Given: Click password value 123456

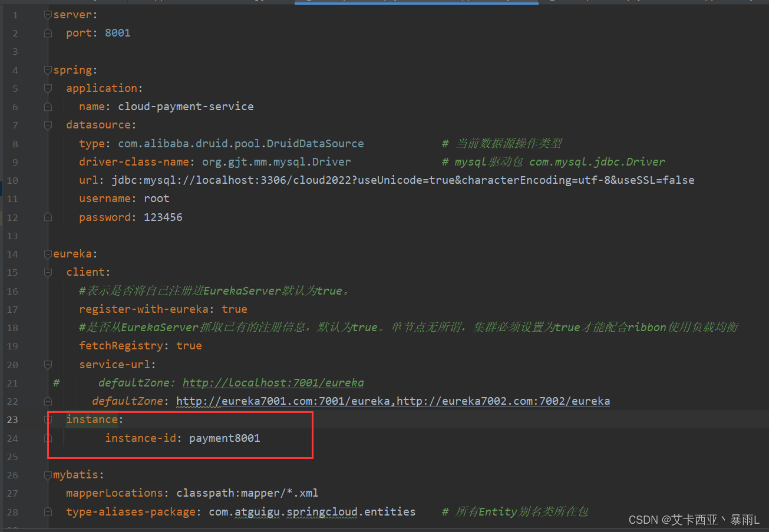Looking at the screenshot, I should 163,217.
